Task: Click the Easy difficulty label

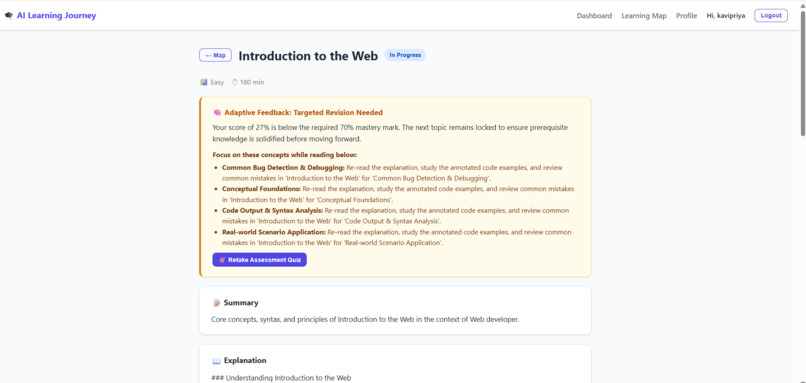Action: point(217,82)
